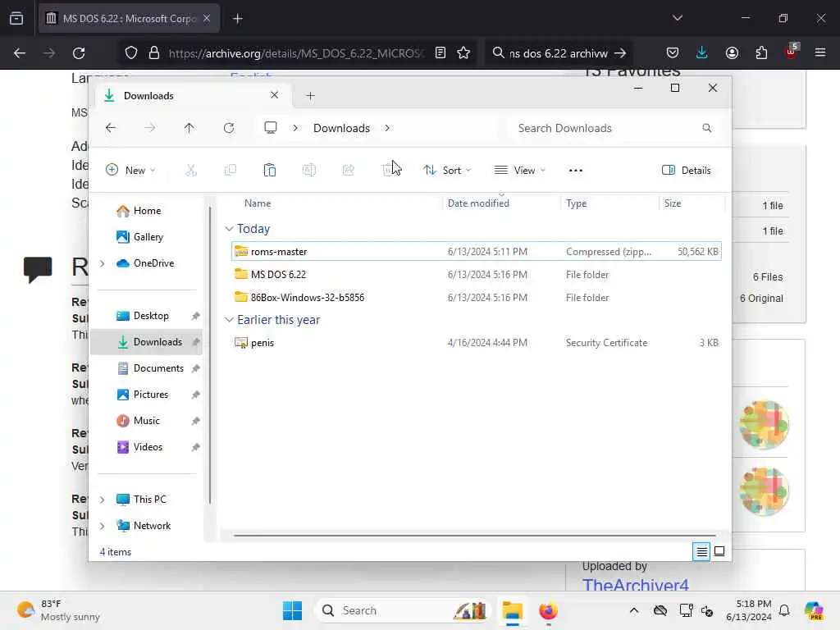Click the Share icon in Explorer toolbar
840x630 pixels.
click(x=348, y=171)
